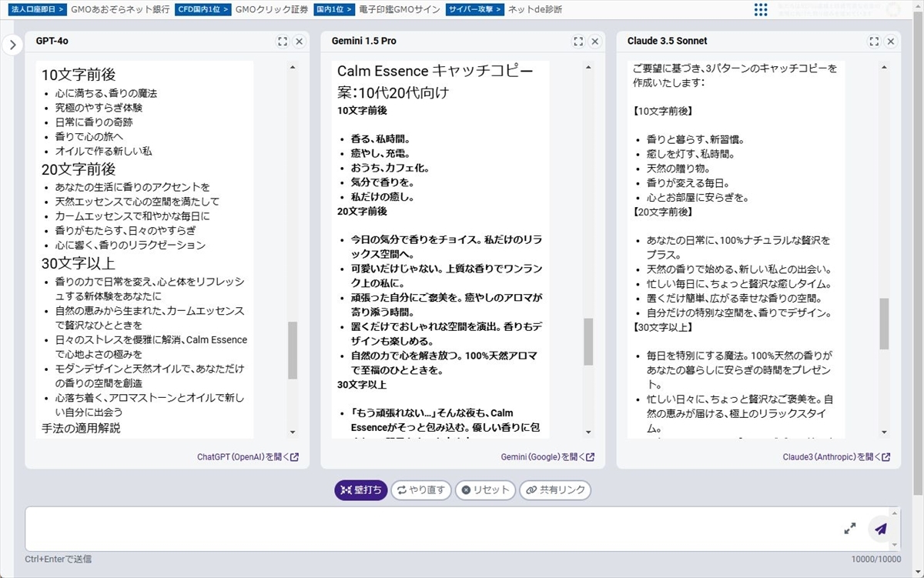This screenshot has height=578, width=924.
Task: Open the ネットde診断 banner link
Action: pos(534,10)
